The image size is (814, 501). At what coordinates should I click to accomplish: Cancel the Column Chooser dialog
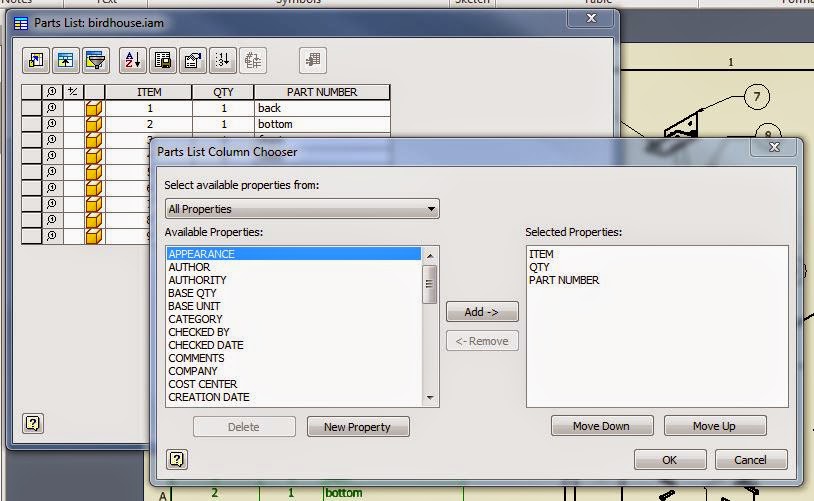[751, 460]
